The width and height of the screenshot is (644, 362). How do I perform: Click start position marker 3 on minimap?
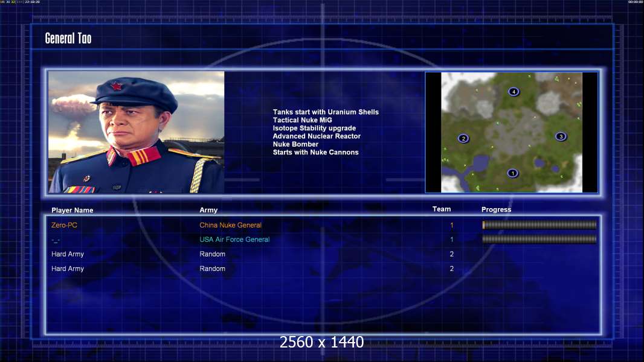[561, 136]
